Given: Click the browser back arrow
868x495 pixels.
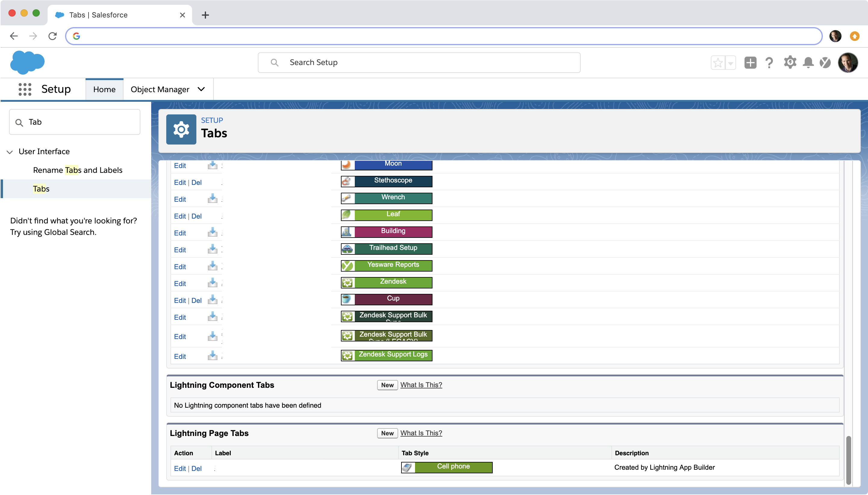Looking at the screenshot, I should coord(14,36).
